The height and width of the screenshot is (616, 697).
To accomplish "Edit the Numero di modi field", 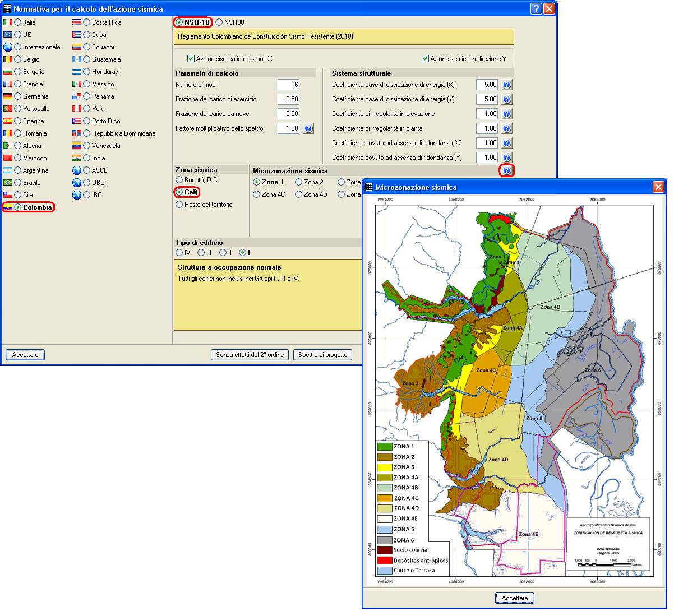I will point(289,85).
